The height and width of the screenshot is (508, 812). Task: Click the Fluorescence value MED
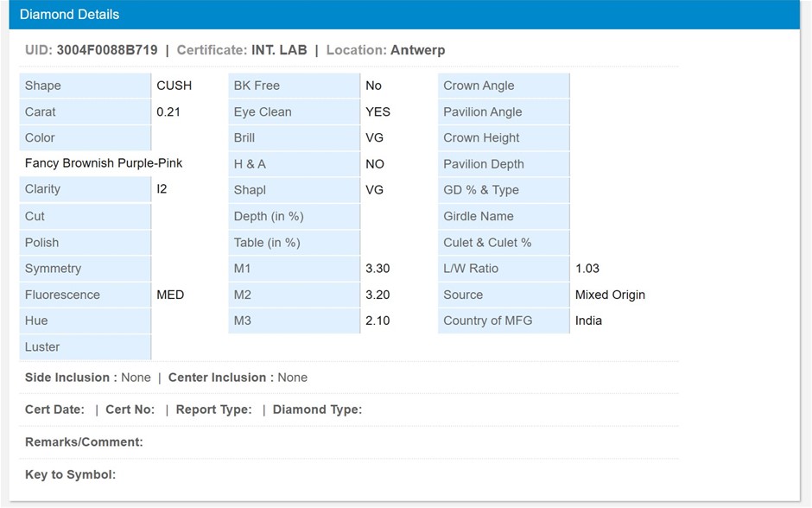coord(170,295)
